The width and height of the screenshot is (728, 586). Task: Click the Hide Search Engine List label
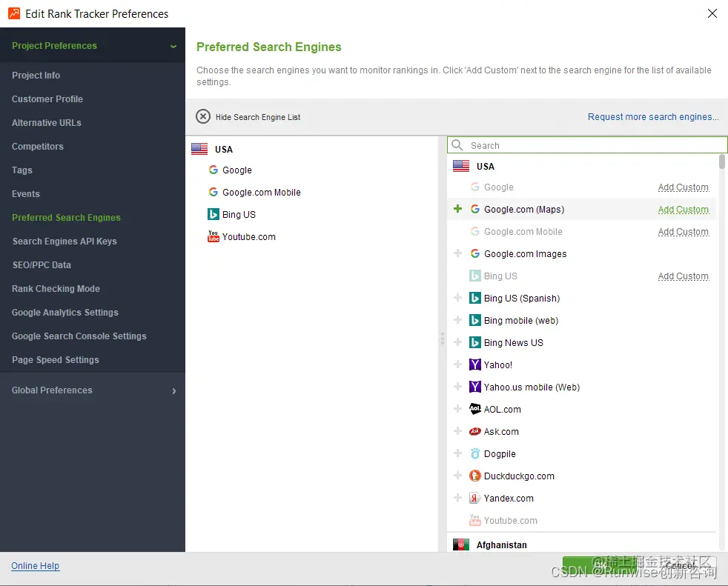tap(258, 117)
